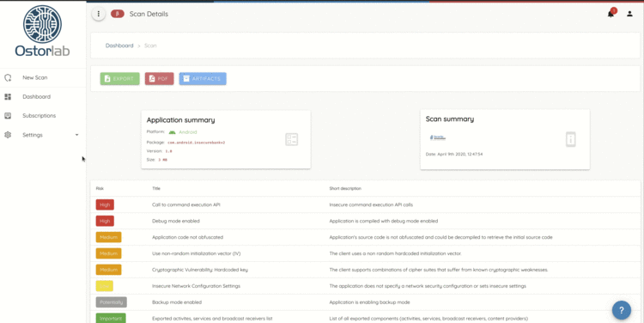Image resolution: width=644 pixels, height=323 pixels.
Task: Open the three-dot menu in header
Action: tap(99, 14)
